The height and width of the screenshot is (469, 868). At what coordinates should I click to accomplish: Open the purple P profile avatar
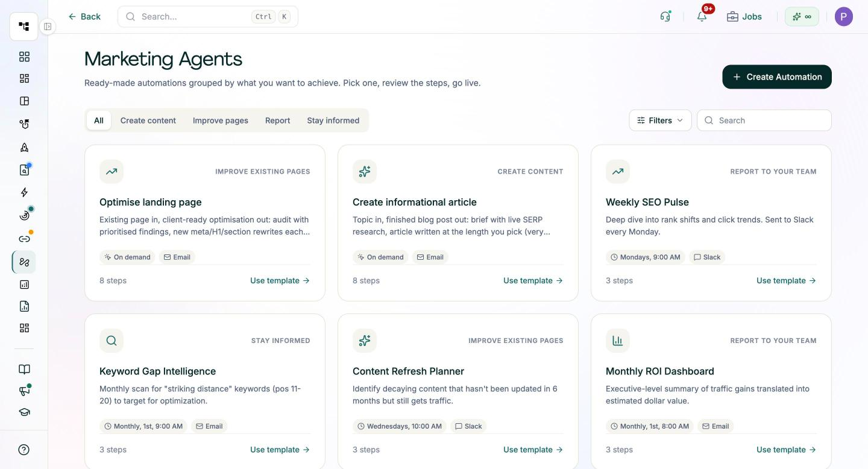pyautogui.click(x=844, y=16)
